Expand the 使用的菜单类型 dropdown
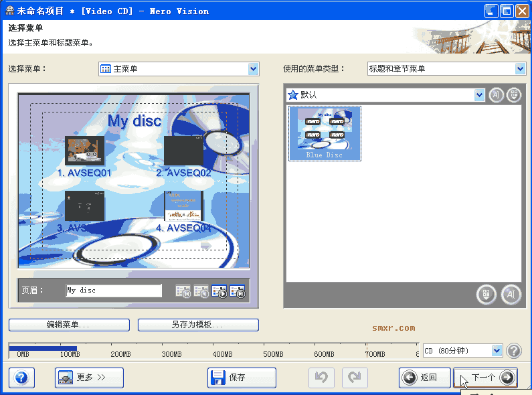Screen dimensions: 532x395 [x=520, y=69]
